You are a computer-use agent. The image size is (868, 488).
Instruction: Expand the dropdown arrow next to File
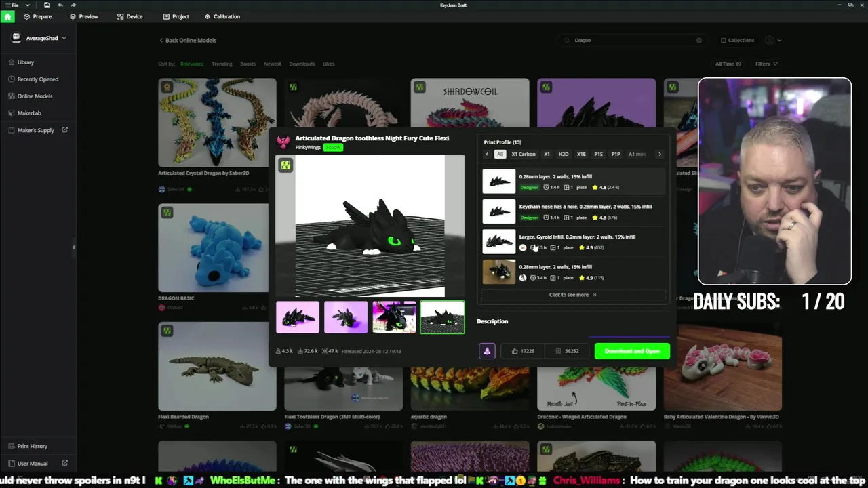(26, 5)
